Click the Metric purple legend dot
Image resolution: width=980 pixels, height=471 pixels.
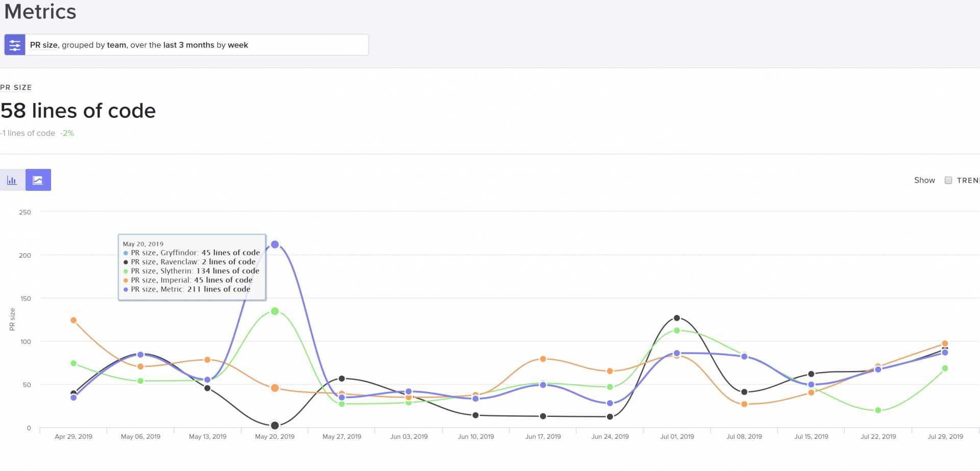pyautogui.click(x=126, y=289)
